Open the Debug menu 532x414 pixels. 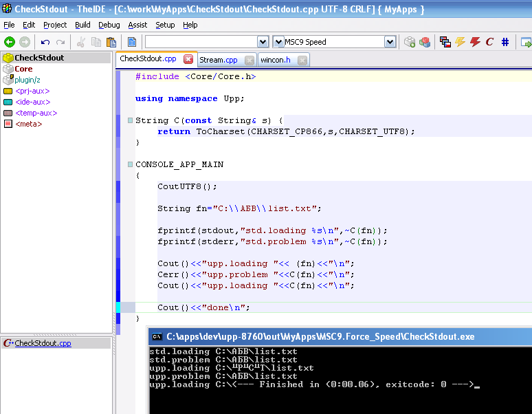pyautogui.click(x=109, y=25)
